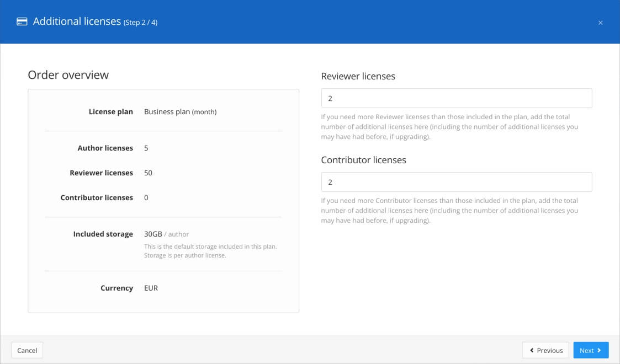Screen dimensions: 620x364
Task: Cancel the license order process
Action: pyautogui.click(x=27, y=350)
